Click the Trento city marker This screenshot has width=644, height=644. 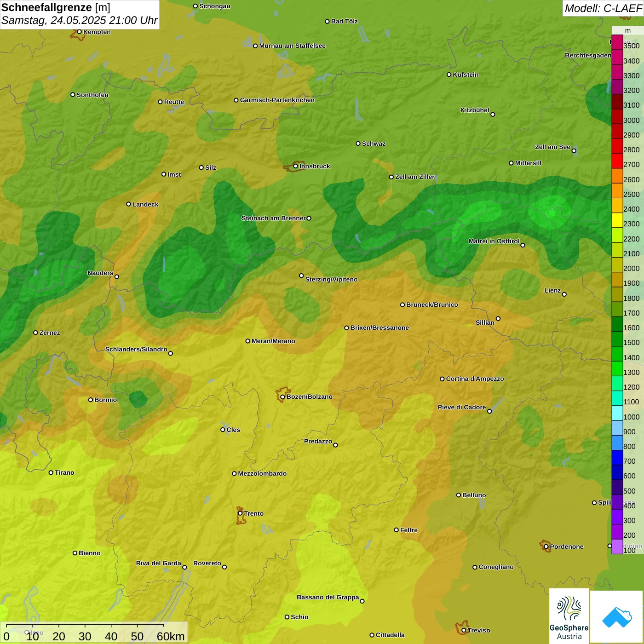tap(240, 513)
